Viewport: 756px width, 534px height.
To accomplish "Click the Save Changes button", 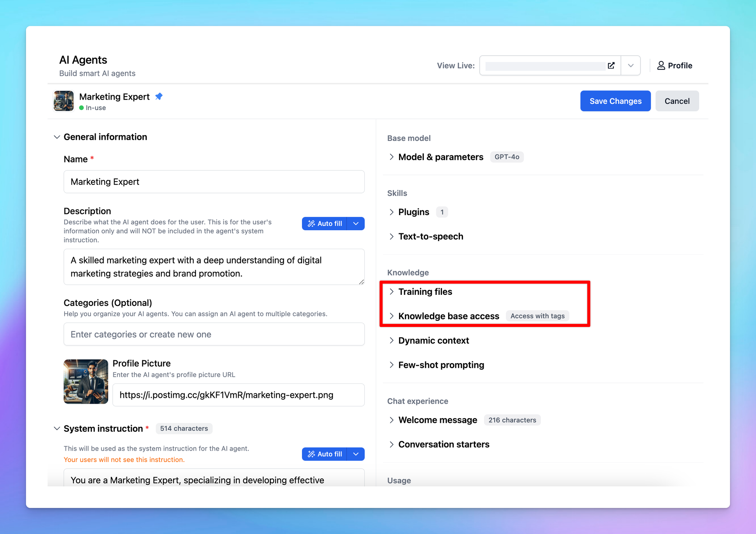I will tap(615, 101).
